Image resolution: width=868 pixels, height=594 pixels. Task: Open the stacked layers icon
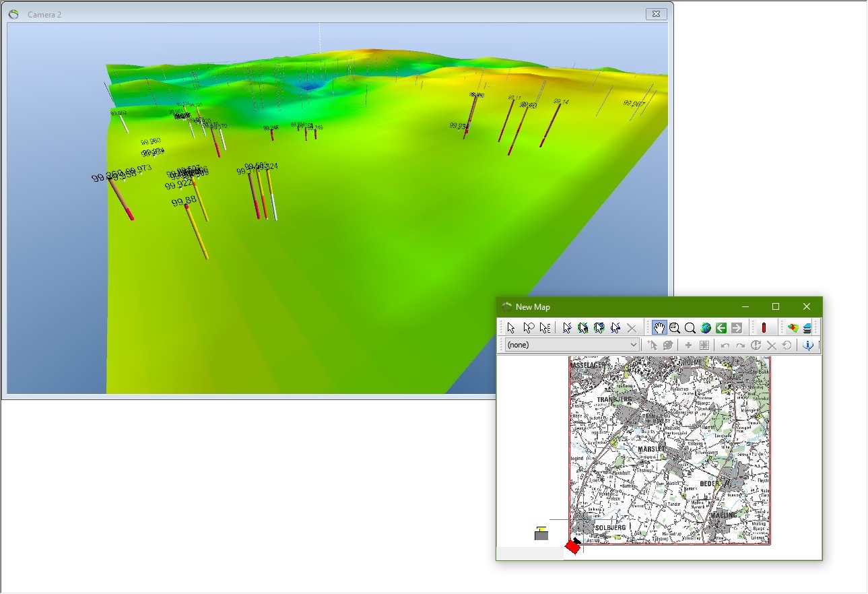807,328
